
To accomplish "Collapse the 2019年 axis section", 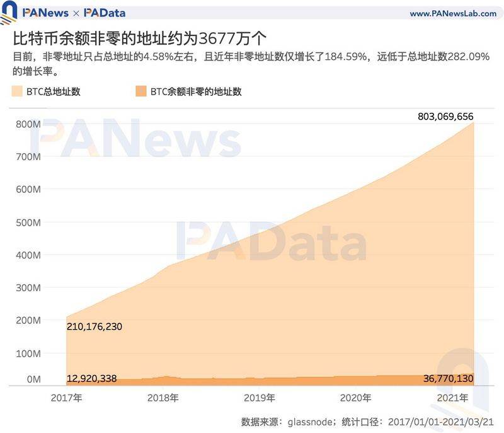I will point(258,396).
